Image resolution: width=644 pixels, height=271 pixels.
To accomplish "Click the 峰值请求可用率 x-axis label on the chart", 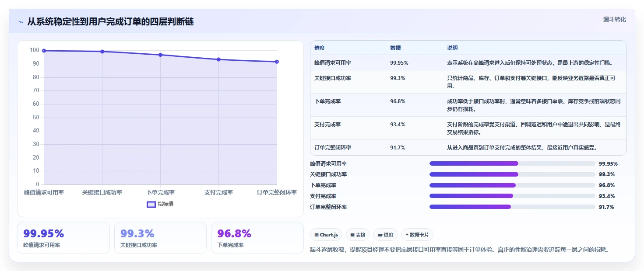I will 44,193.
